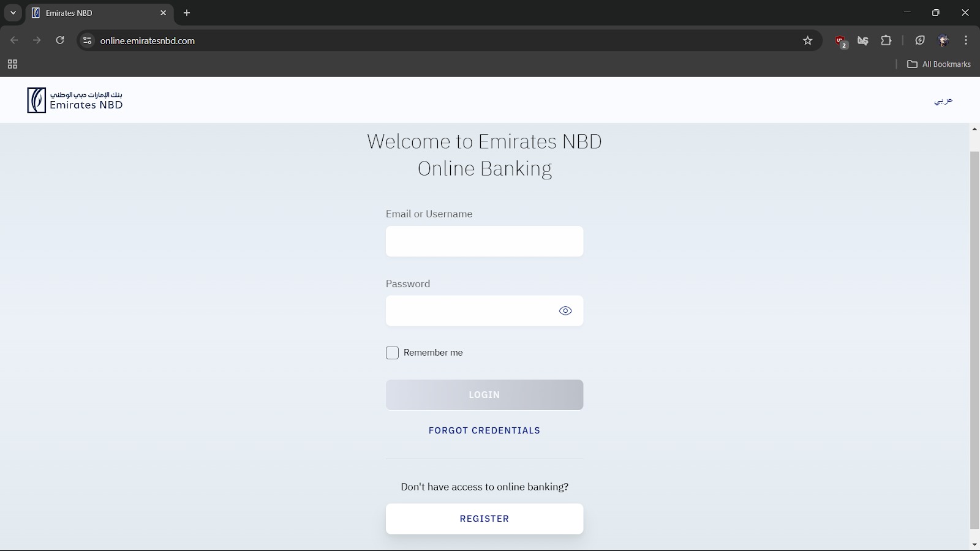Image resolution: width=980 pixels, height=551 pixels.
Task: Open a new tab with plus button
Action: tap(187, 13)
